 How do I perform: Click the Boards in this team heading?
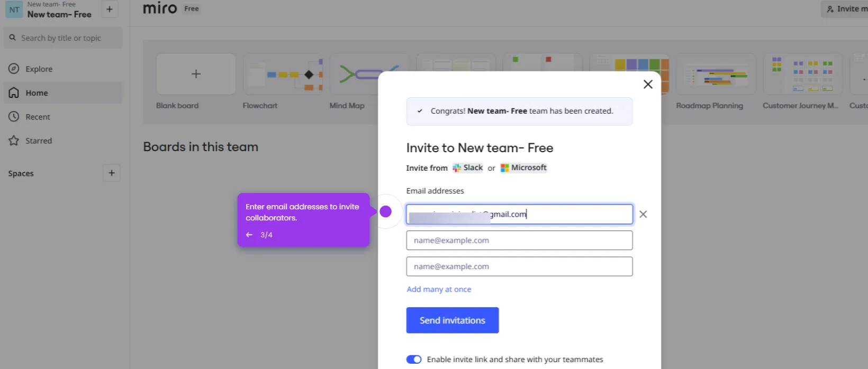pyautogui.click(x=201, y=147)
